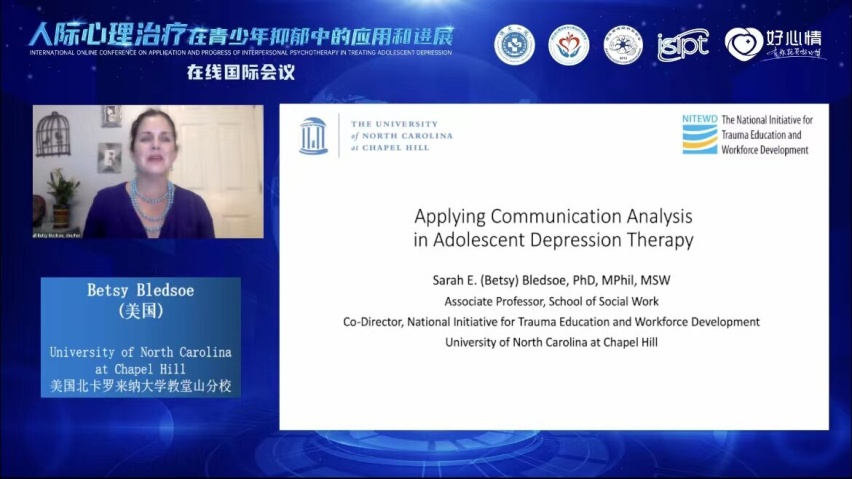The height and width of the screenshot is (479, 852).
Task: Click the 美国北卡罗来纳大学教堂山分校 text in speaker card
Action: tap(141, 384)
